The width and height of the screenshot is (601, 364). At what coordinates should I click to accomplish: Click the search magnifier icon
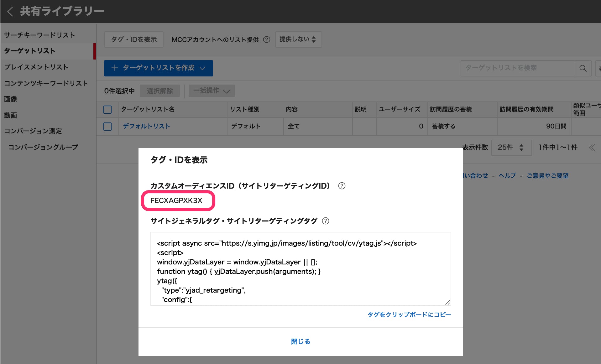coord(583,68)
